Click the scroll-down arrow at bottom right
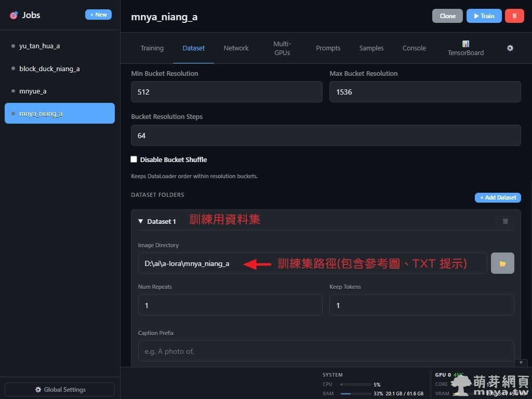The height and width of the screenshot is (399, 532). tap(521, 363)
